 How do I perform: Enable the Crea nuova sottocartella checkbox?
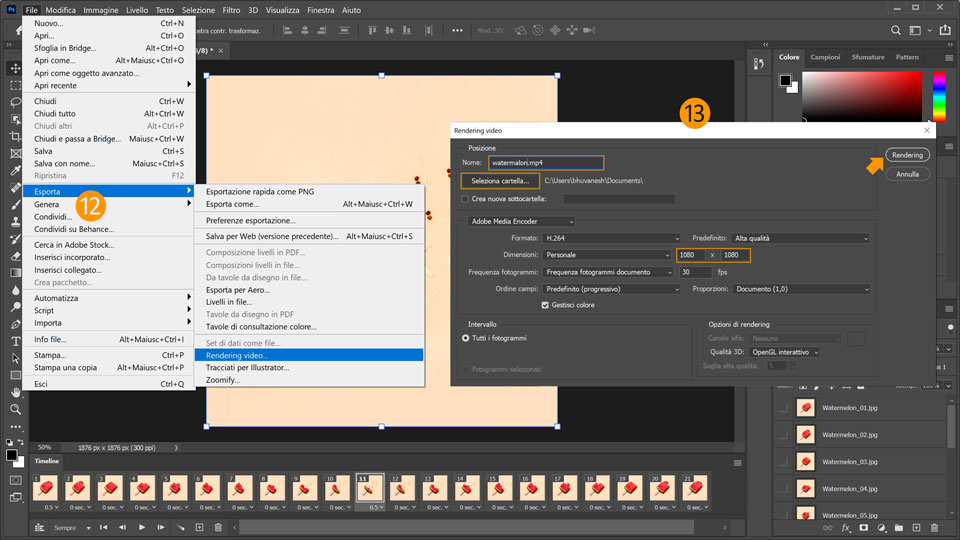466,199
